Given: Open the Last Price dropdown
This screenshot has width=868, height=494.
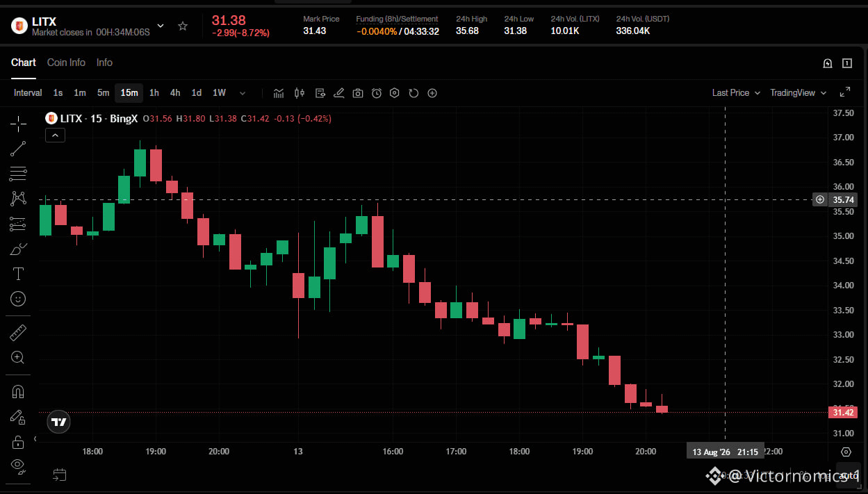Looking at the screenshot, I should [736, 93].
